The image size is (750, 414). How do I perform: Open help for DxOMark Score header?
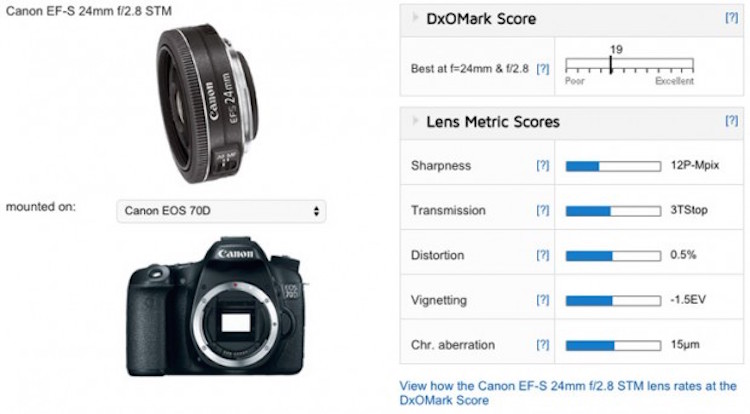click(x=731, y=18)
